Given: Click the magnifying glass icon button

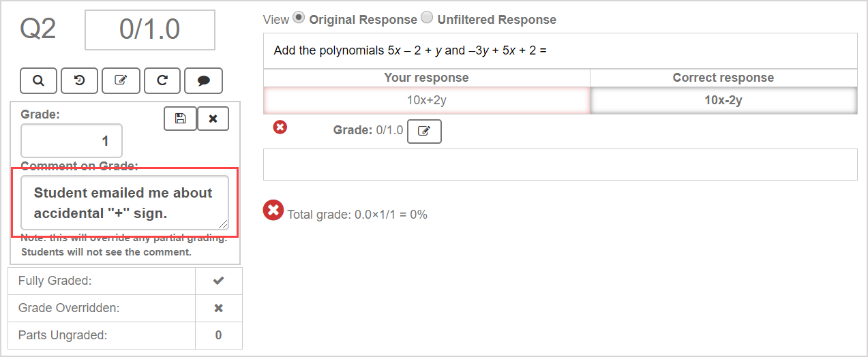Looking at the screenshot, I should [39, 80].
